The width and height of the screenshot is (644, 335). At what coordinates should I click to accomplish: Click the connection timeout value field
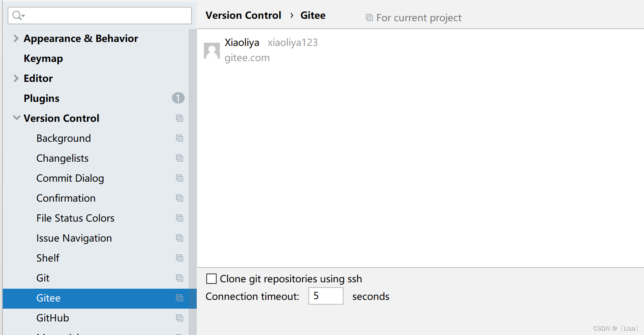(326, 296)
